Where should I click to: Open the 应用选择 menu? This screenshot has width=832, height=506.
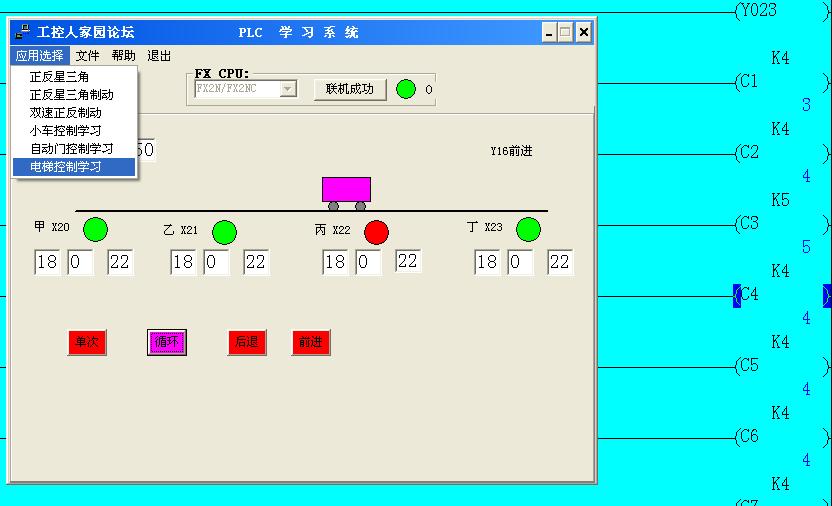[x=40, y=56]
